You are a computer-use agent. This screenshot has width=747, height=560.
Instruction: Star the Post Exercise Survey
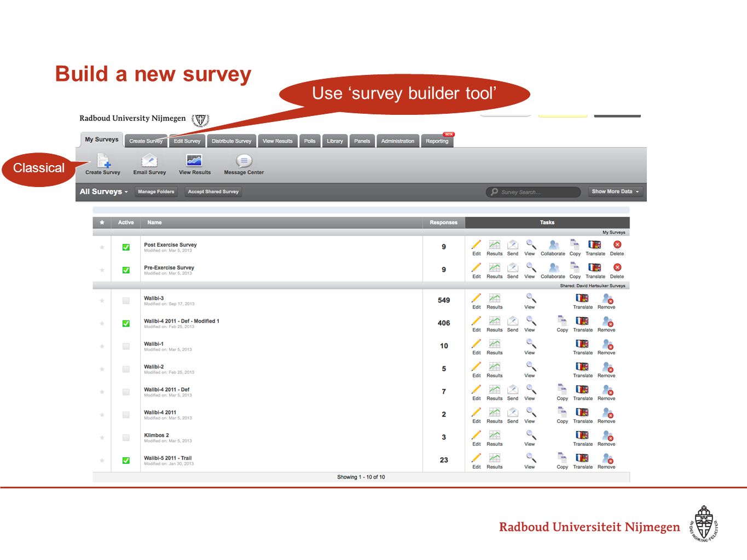[102, 247]
